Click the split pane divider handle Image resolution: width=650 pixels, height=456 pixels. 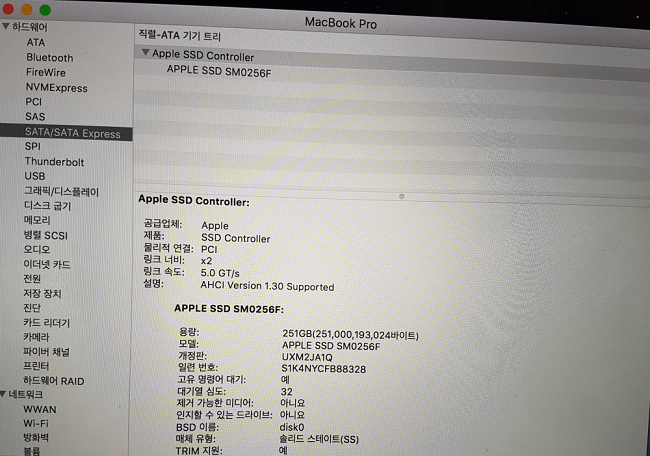401,196
